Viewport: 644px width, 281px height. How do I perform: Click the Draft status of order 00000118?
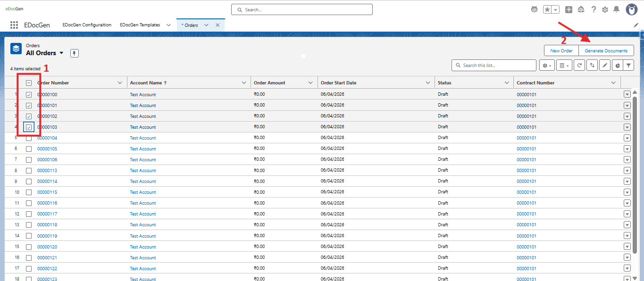(443, 225)
